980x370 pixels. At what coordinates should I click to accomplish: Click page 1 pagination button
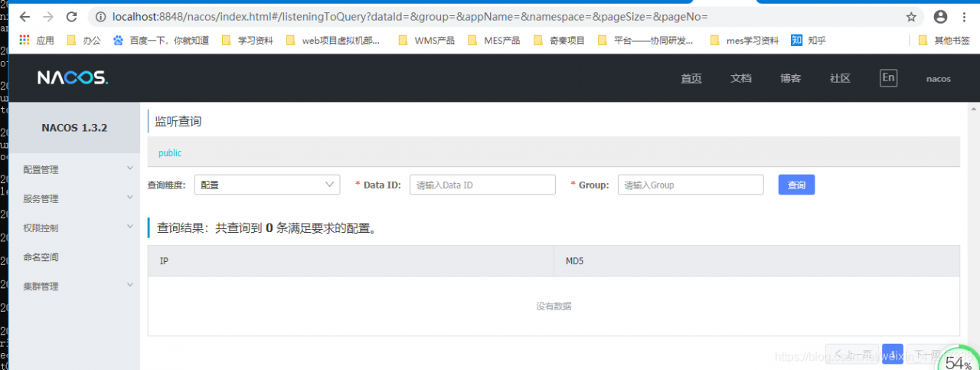[x=892, y=353]
